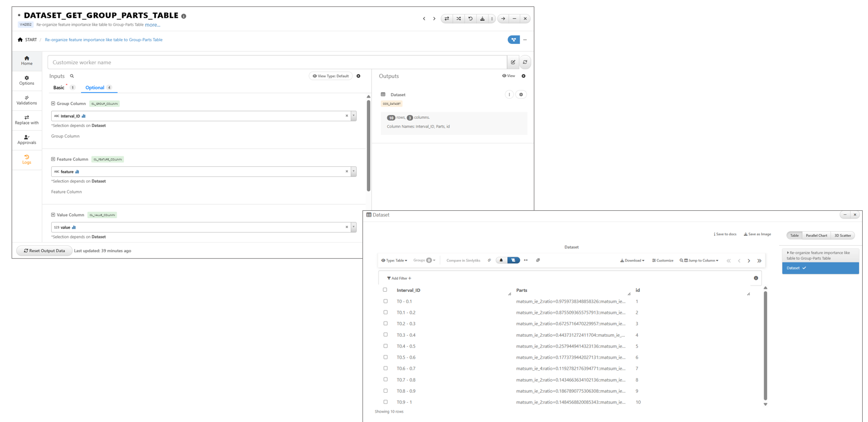Click the 'more...' link under the title
Image resolution: width=868 pixels, height=422 pixels.
[153, 25]
